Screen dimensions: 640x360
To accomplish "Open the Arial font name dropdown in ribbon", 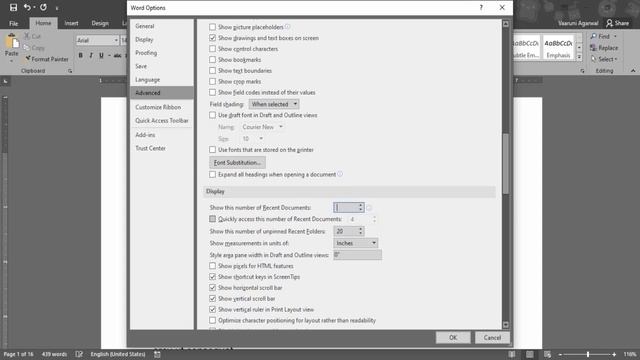I will click(116, 40).
